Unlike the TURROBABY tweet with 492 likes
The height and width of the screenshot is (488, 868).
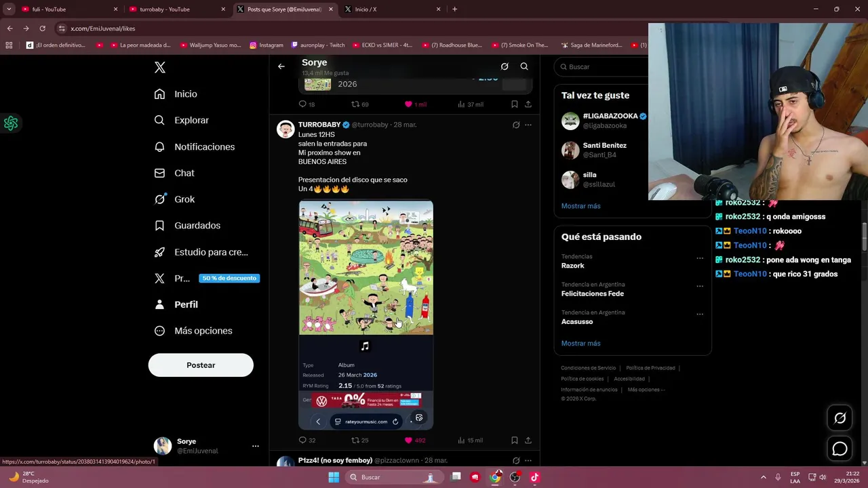point(408,440)
